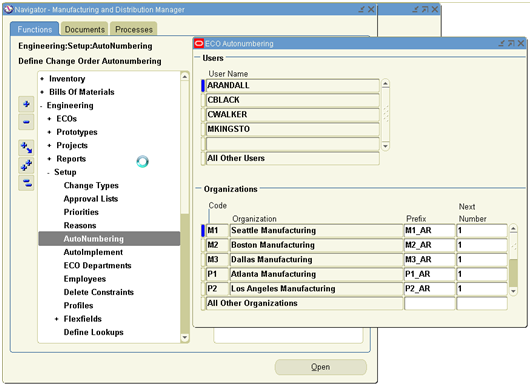Click the expand all children icon
Image resolution: width=532 pixels, height=388 pixels.
pyautogui.click(x=26, y=148)
